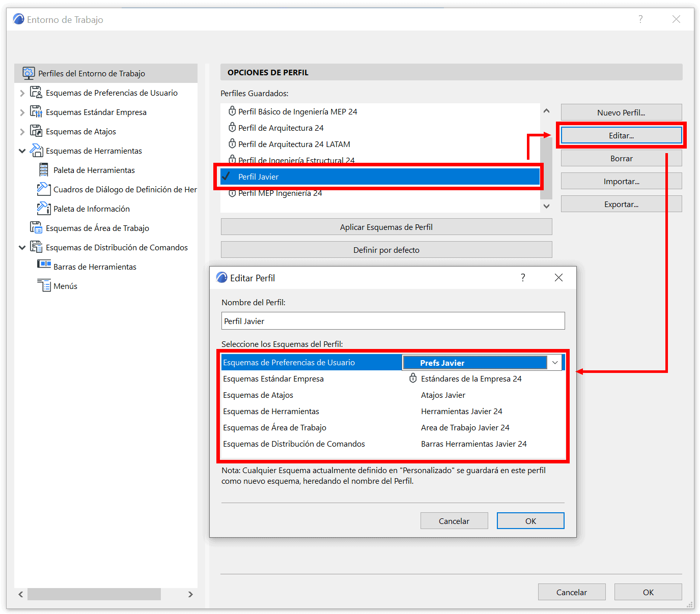Expand Esquemas de Preferencias de Usuario
The image size is (700, 614).
[x=22, y=93]
